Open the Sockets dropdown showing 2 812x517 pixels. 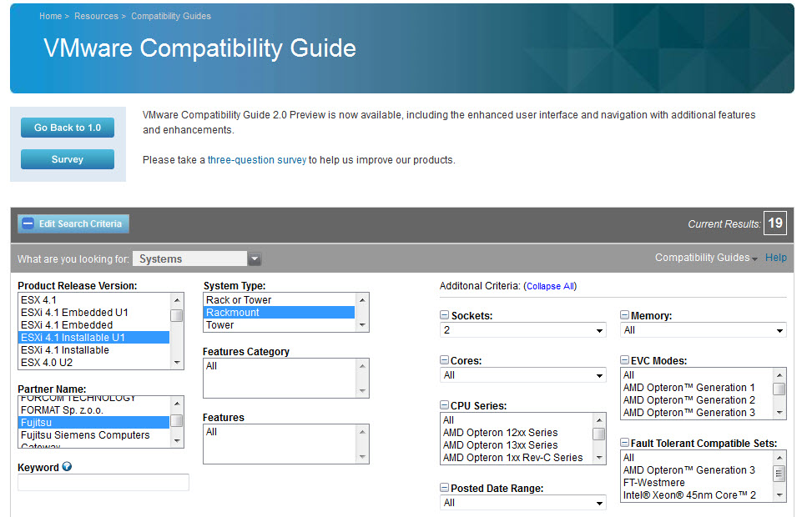(523, 330)
